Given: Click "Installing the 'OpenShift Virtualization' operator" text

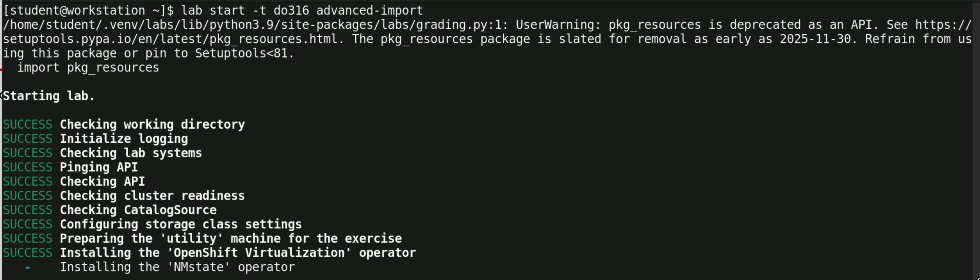Looking at the screenshot, I should pos(238,253).
